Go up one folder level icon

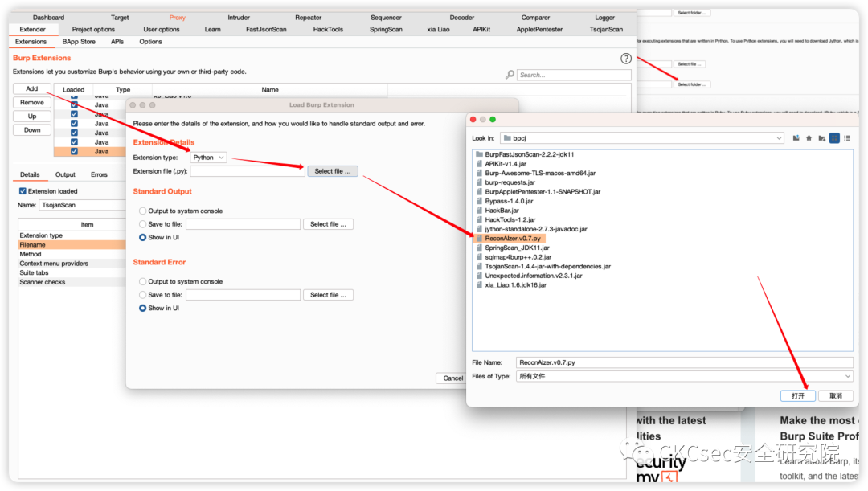(x=796, y=138)
